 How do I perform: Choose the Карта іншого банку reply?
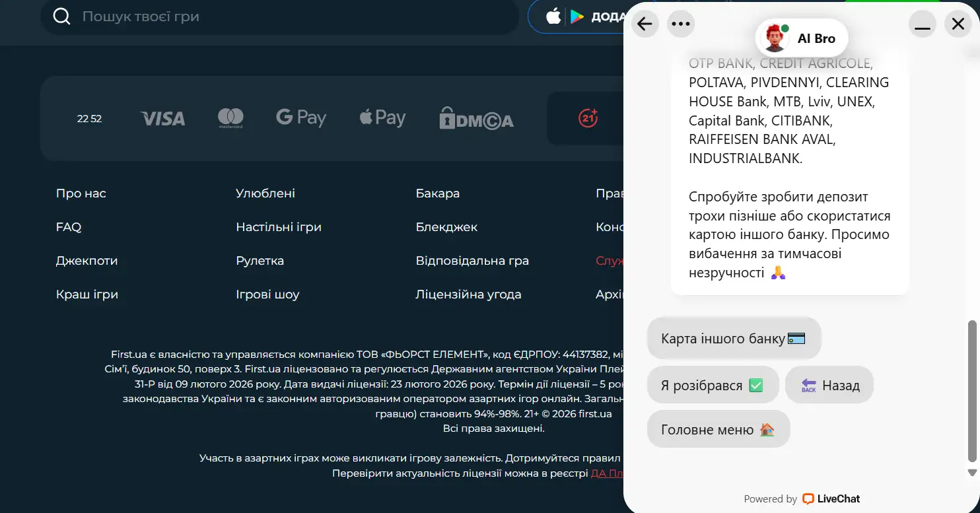(x=734, y=338)
